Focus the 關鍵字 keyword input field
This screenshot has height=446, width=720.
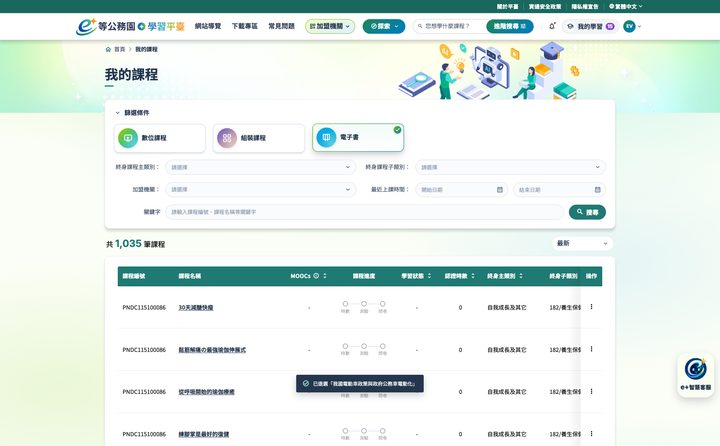pos(364,212)
